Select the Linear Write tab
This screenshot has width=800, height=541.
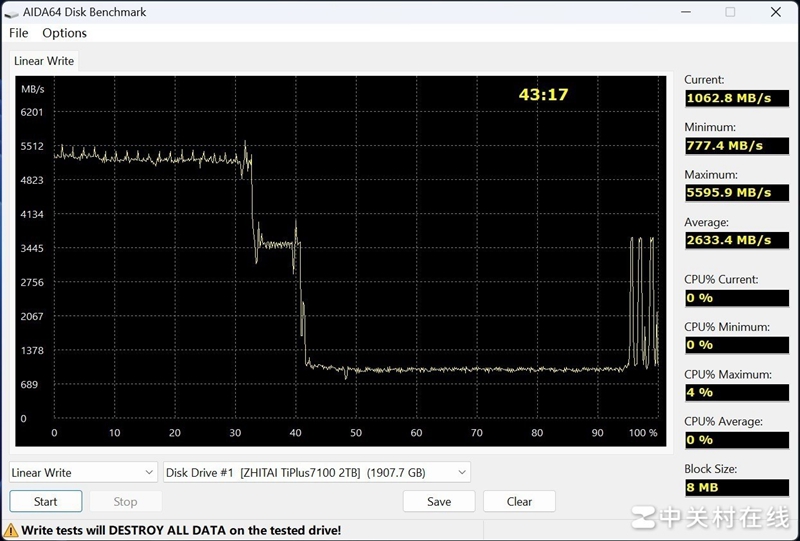(x=44, y=61)
